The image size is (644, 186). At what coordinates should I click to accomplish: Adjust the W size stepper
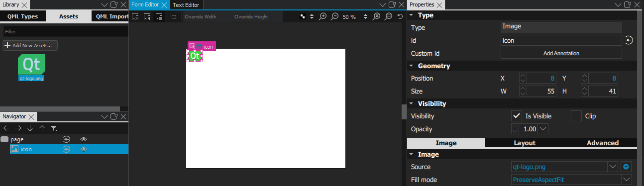[x=523, y=91]
